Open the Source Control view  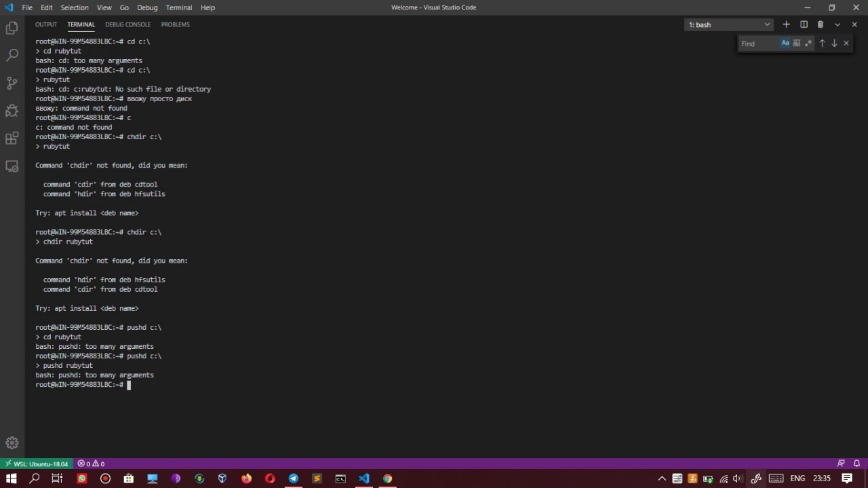point(12,83)
